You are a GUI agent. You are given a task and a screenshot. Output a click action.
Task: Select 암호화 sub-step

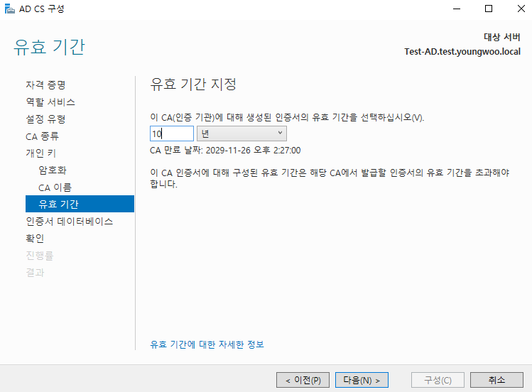coord(53,170)
